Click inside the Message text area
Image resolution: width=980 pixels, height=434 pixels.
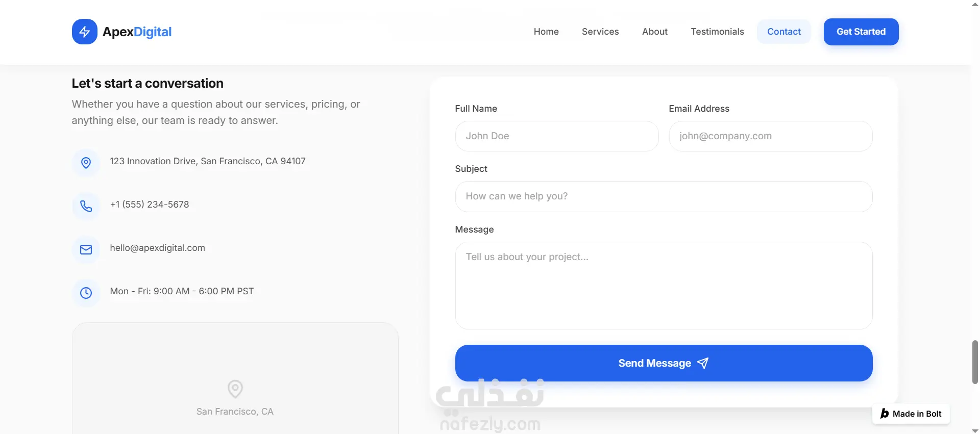pyautogui.click(x=664, y=286)
